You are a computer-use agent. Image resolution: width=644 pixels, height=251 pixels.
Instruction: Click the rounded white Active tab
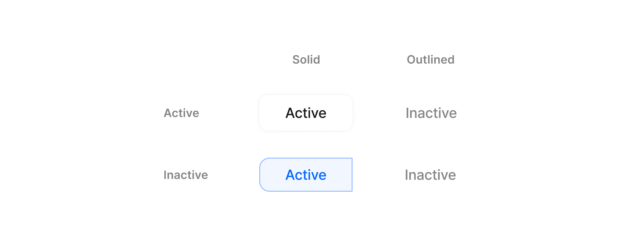(305, 113)
